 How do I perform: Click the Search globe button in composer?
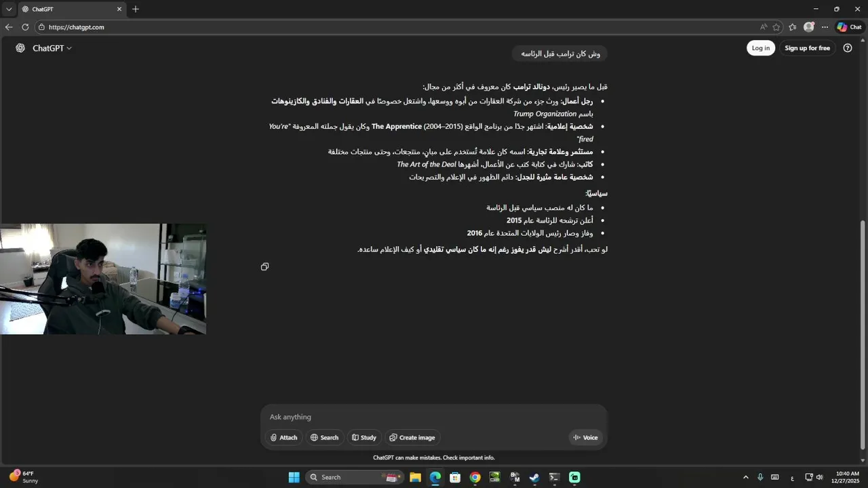[324, 438]
